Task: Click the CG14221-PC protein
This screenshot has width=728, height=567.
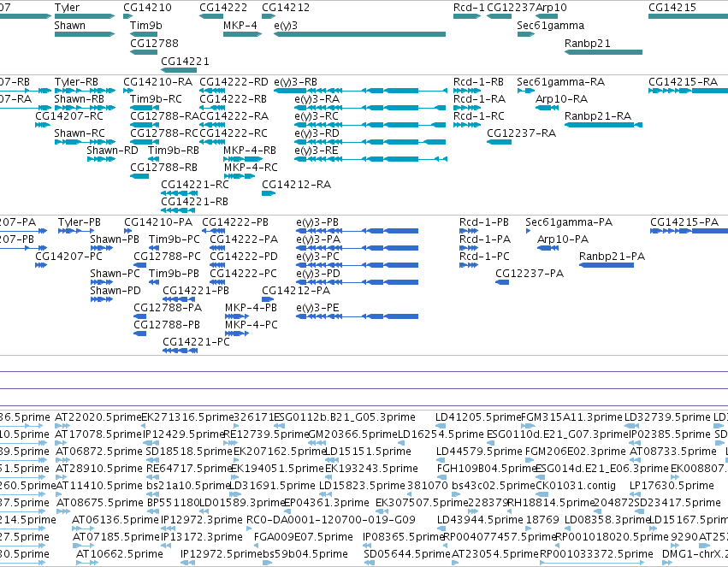Action: coord(181,351)
